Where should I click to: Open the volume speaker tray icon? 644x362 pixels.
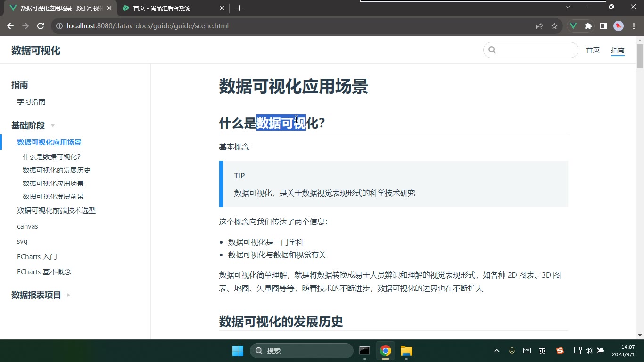click(x=588, y=351)
